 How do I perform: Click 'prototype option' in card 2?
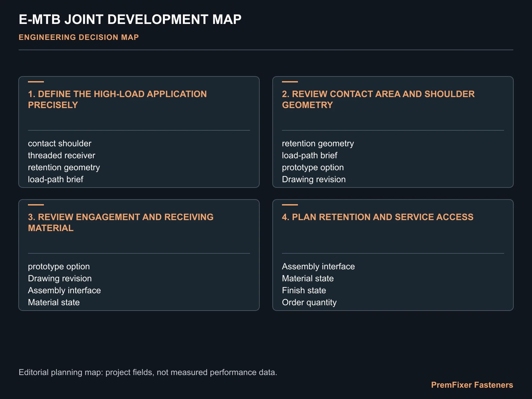313,167
